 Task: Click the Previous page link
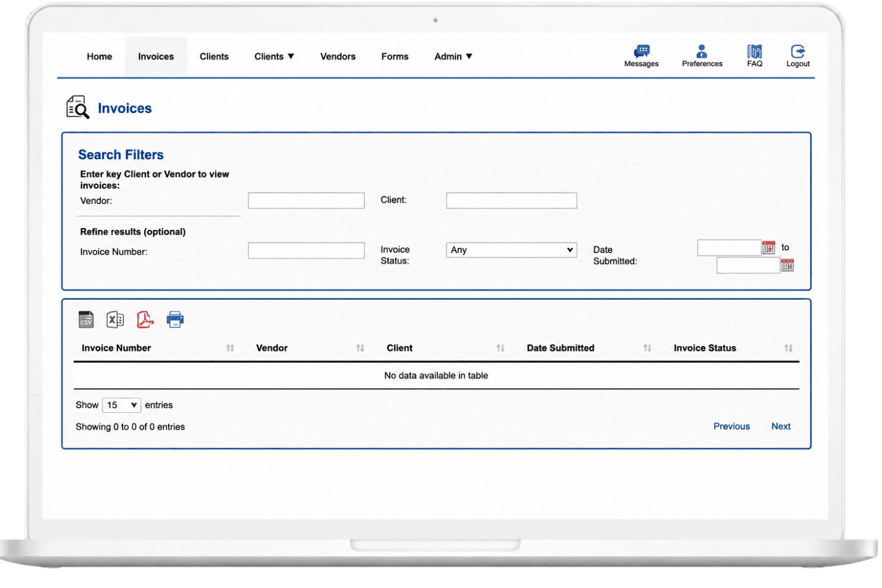[x=732, y=427]
